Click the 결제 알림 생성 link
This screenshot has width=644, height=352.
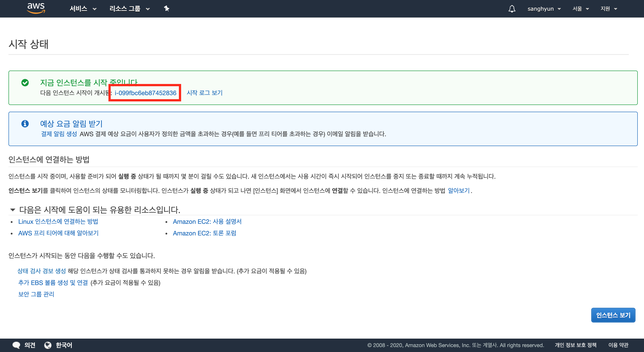click(59, 134)
